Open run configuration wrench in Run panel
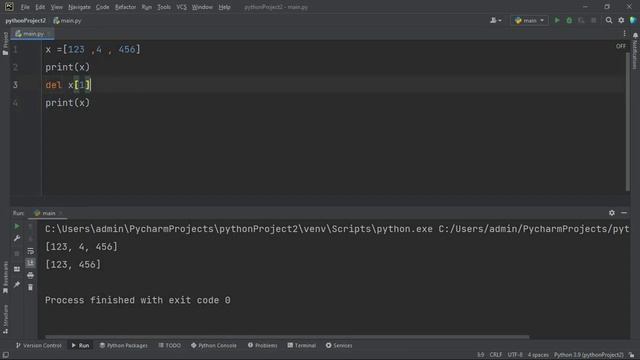640x360 pixels. click(x=17, y=238)
